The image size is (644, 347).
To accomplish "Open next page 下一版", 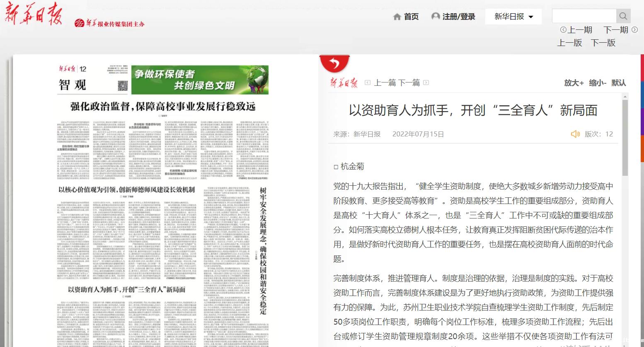I will tap(603, 43).
